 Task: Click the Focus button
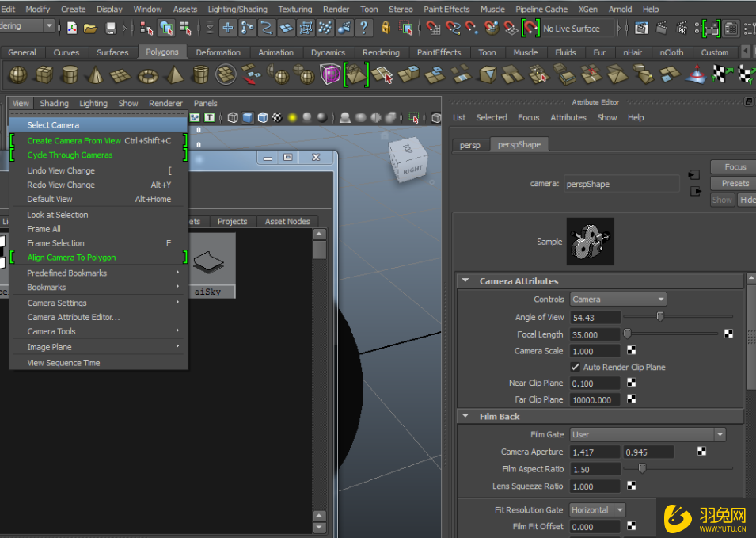(735, 167)
